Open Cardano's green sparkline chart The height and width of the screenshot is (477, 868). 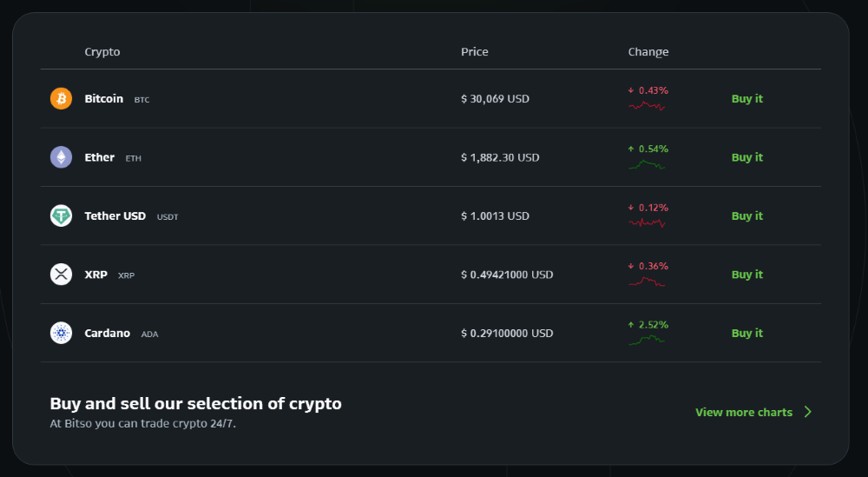coord(647,341)
